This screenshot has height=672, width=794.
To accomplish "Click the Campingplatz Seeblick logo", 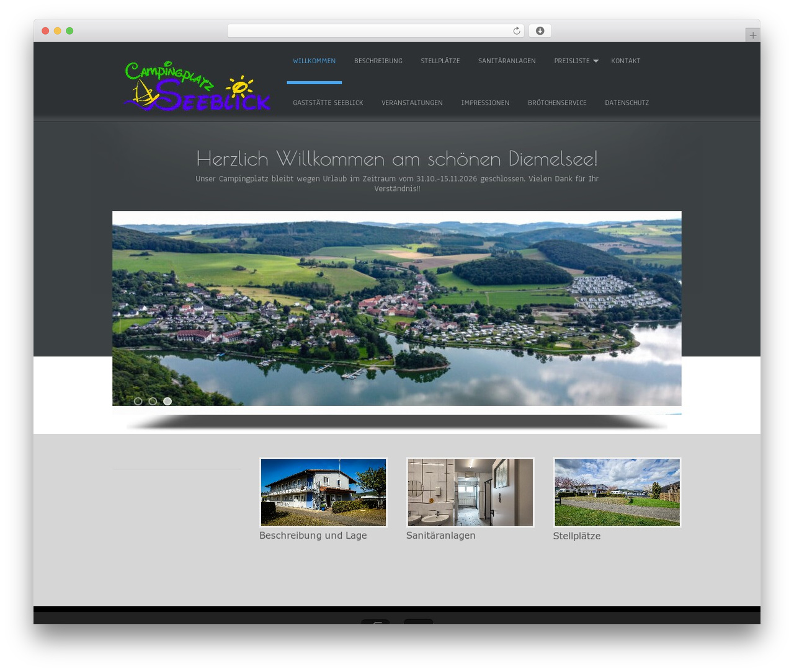I will pos(197,86).
